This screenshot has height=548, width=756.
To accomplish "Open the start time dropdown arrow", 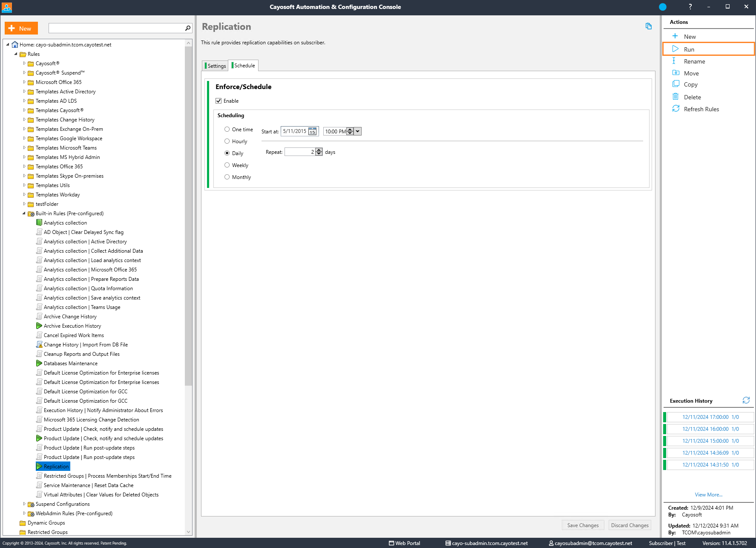I will [358, 131].
